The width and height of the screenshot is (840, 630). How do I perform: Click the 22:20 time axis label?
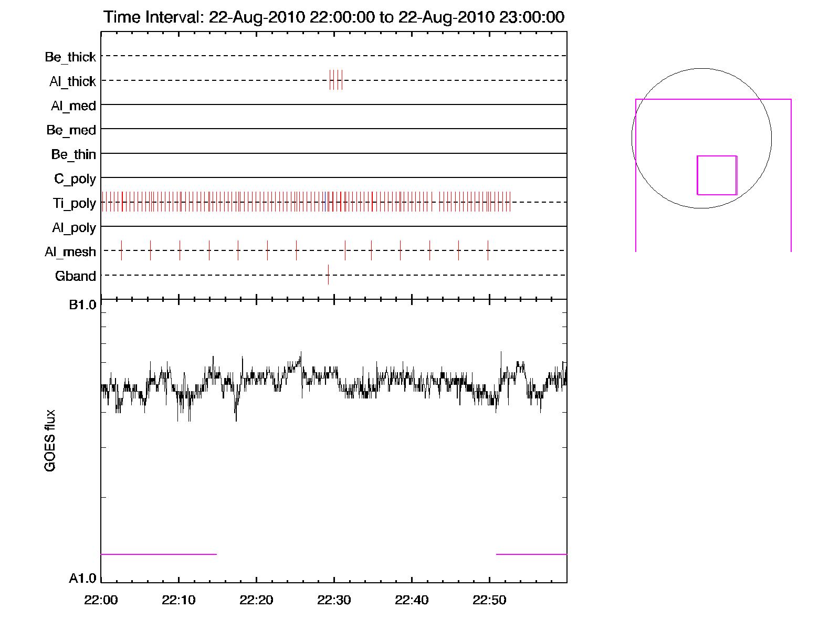point(256,600)
